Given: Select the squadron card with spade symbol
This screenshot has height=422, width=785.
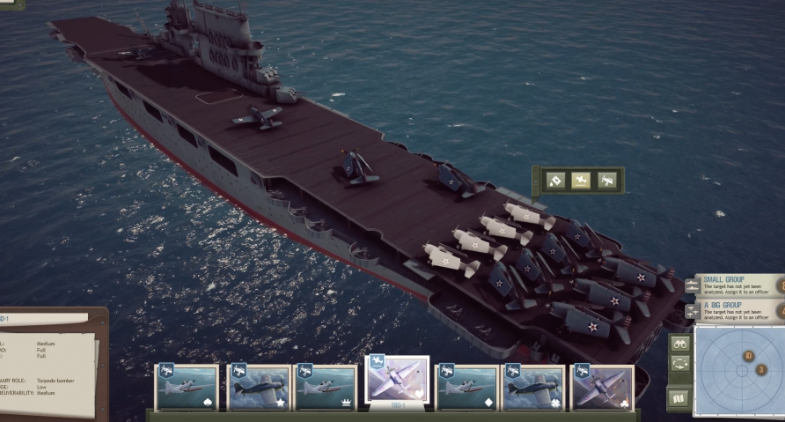Looking at the screenshot, I should click(x=187, y=387).
